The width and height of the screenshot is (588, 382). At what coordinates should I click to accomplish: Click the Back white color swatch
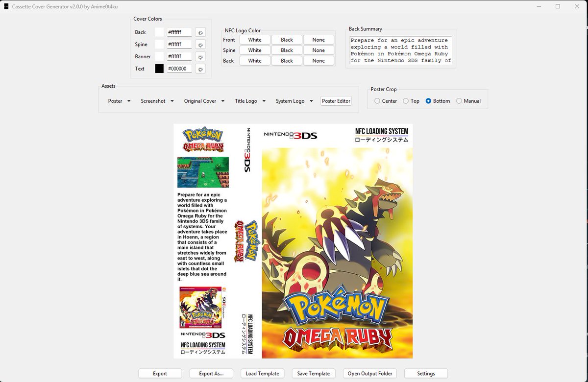click(159, 32)
